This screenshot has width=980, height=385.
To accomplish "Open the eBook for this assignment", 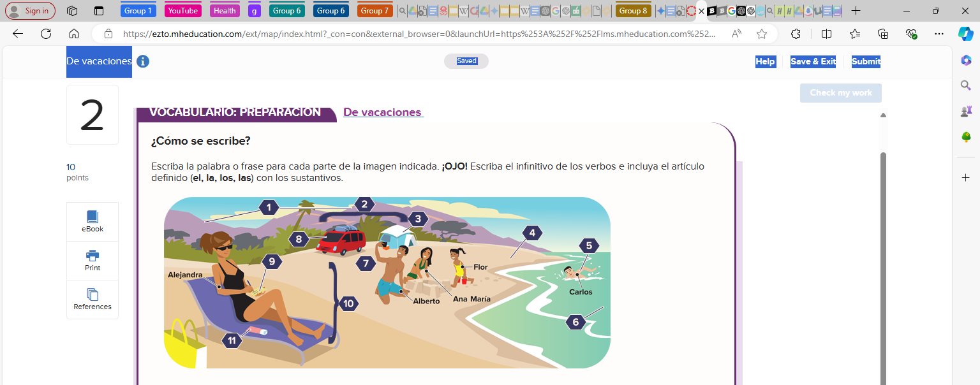I will [x=92, y=221].
